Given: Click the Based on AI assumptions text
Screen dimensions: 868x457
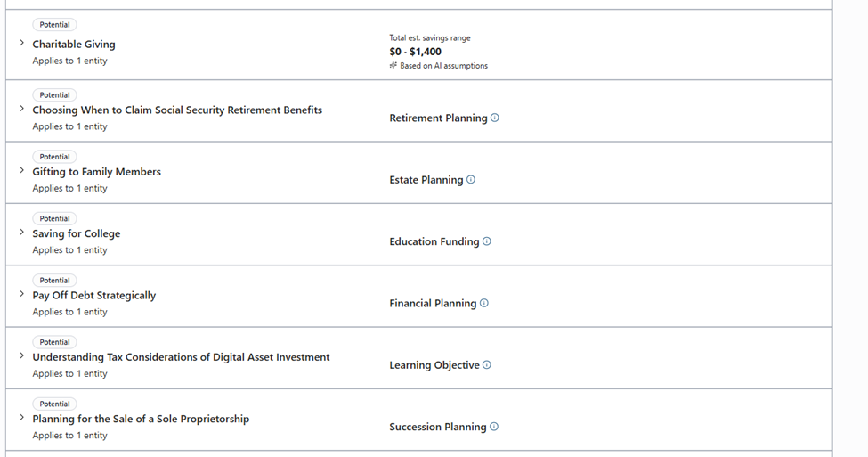Looking at the screenshot, I should 443,66.
